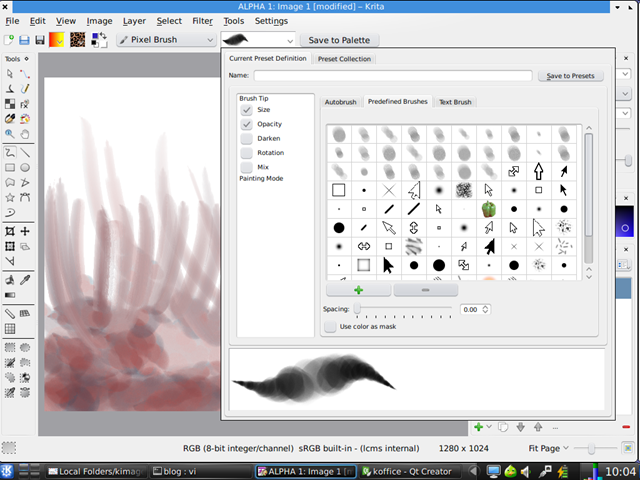The width and height of the screenshot is (640, 480).
Task: Select the Rectangle shape tool
Action: pos(10,168)
